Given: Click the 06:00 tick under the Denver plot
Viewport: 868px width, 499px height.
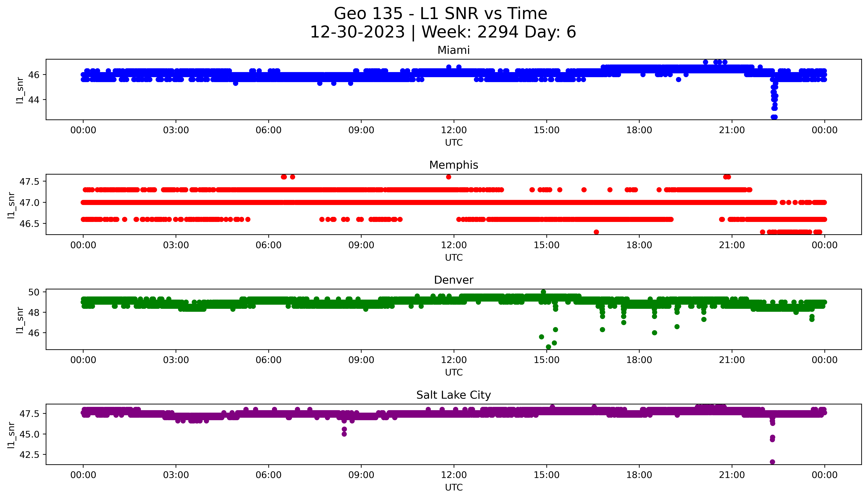Looking at the screenshot, I should (269, 360).
